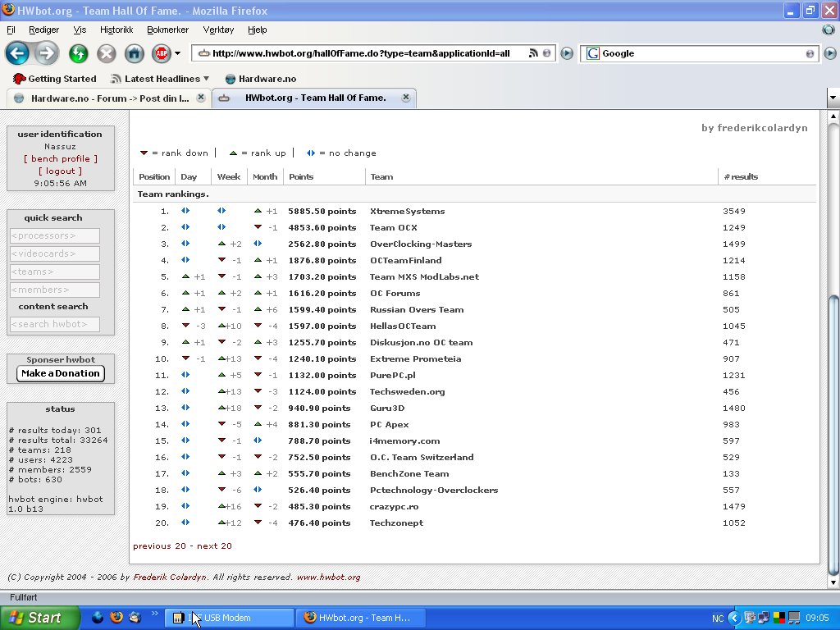Select the Techzonept team name

[396, 523]
